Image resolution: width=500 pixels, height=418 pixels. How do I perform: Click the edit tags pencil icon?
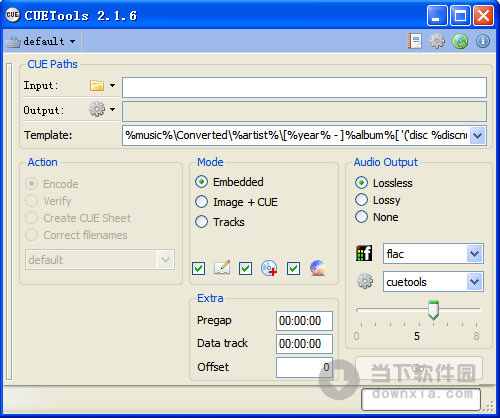[222, 268]
